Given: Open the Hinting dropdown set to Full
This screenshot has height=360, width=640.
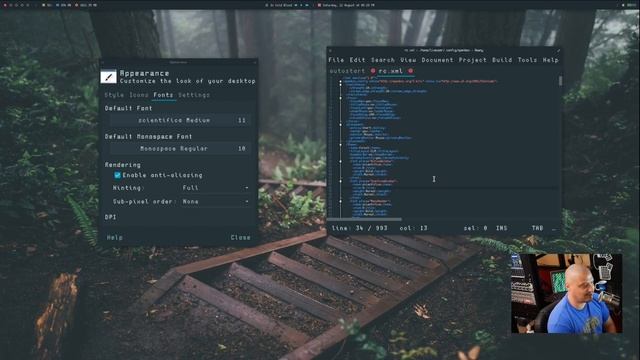Looking at the screenshot, I should [215, 188].
